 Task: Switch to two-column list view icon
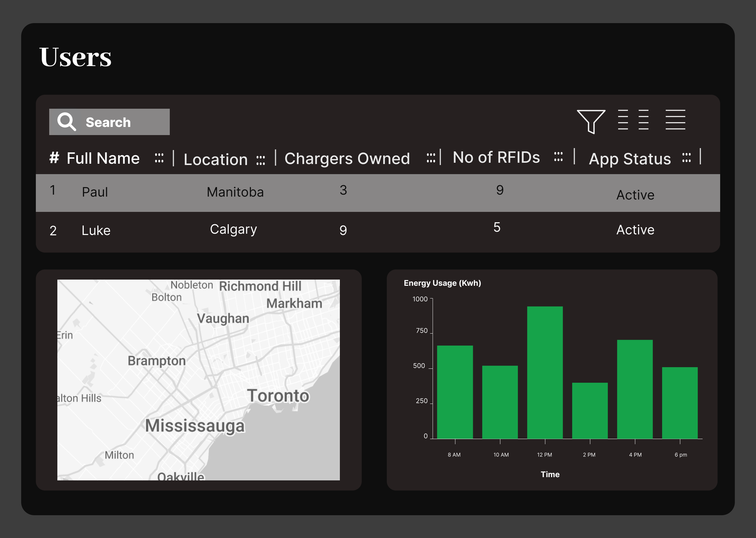tap(633, 119)
